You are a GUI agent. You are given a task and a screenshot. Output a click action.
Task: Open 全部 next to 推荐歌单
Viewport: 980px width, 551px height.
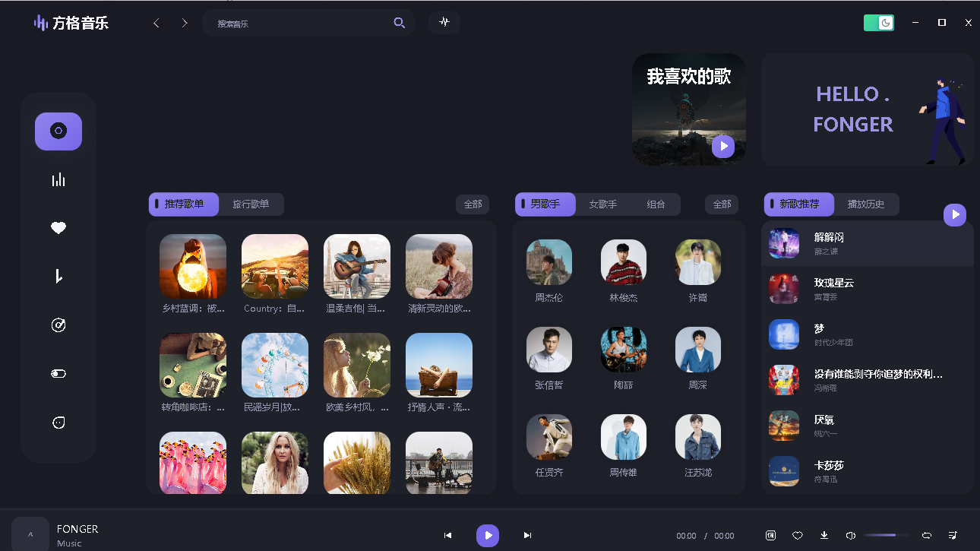[473, 204]
